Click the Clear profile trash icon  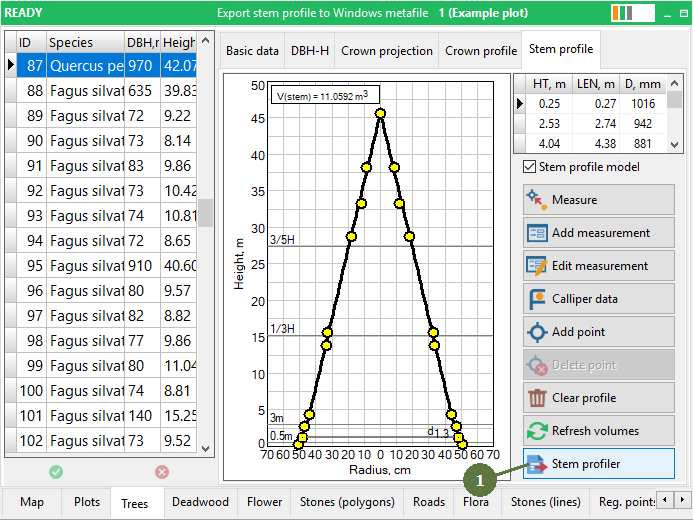[537, 398]
